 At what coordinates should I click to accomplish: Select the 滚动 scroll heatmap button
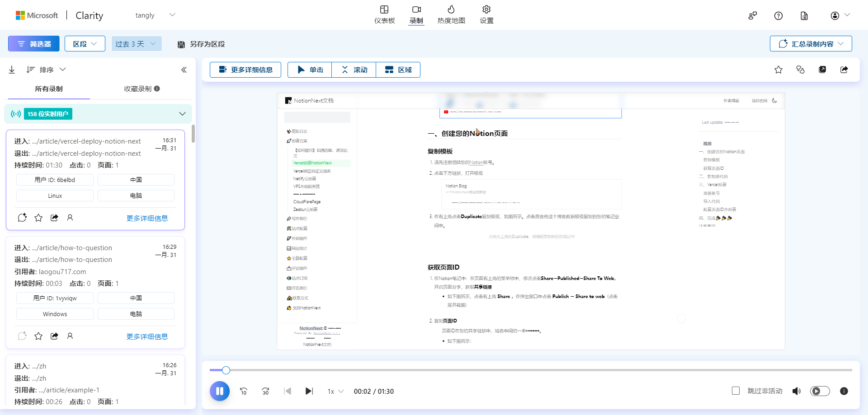coord(354,70)
